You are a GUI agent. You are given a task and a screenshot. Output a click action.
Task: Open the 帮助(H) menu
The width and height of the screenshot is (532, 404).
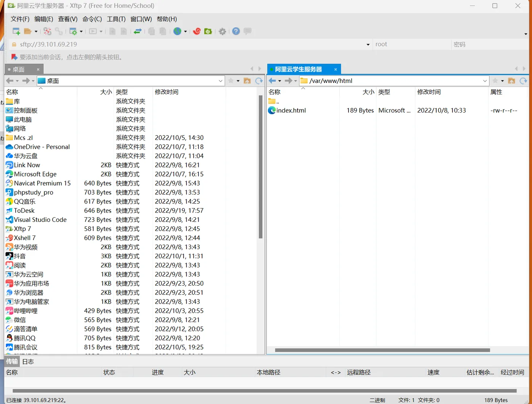click(167, 19)
